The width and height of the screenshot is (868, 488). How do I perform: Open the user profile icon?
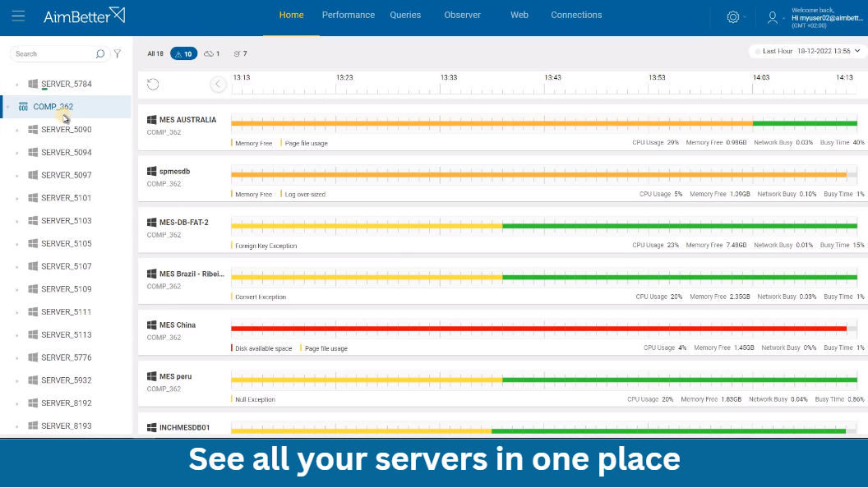772,18
